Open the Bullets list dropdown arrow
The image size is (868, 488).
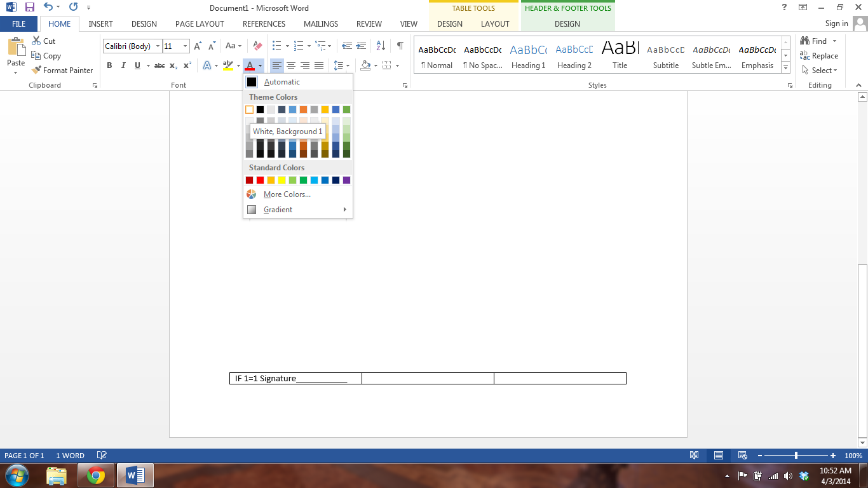point(287,46)
